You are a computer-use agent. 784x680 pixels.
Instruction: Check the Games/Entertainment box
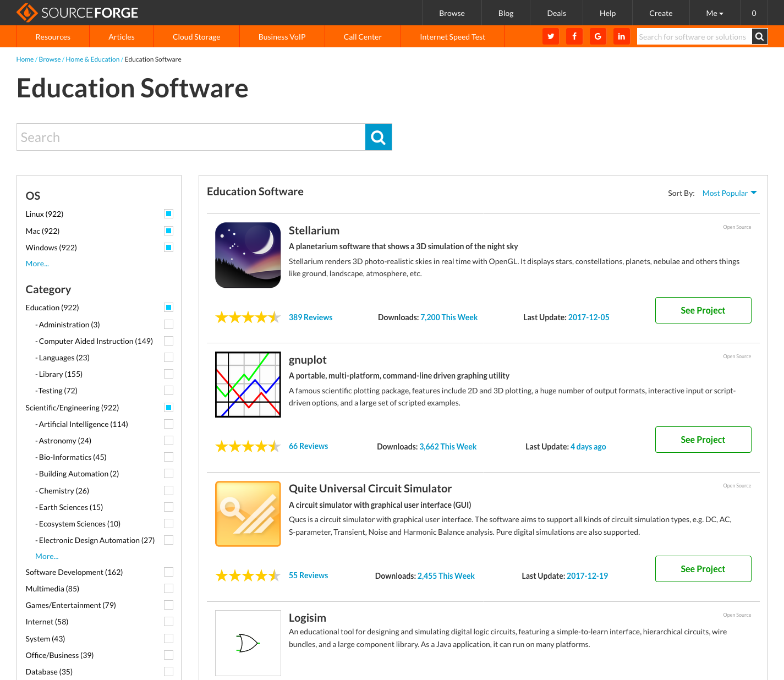(169, 605)
